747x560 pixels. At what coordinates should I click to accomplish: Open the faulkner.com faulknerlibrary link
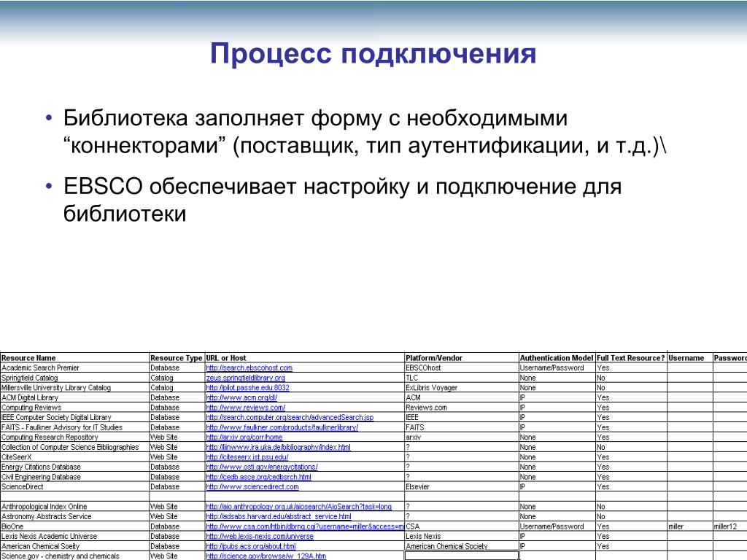[282, 427]
